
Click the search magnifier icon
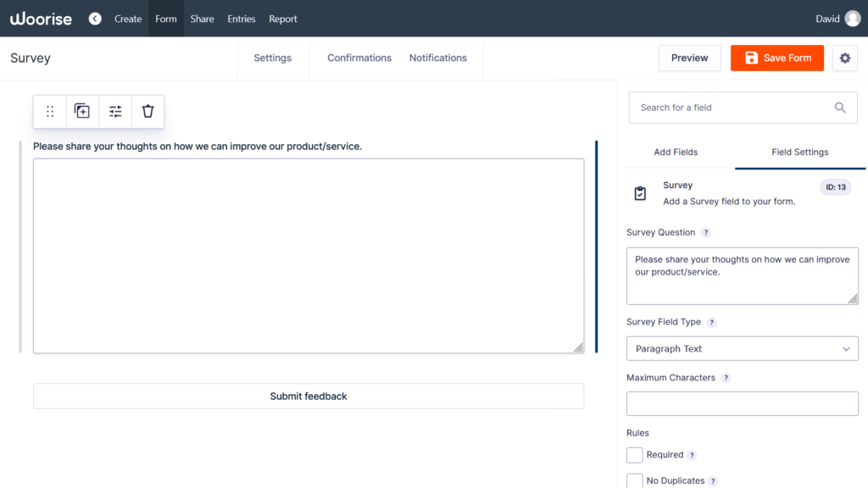click(x=840, y=108)
